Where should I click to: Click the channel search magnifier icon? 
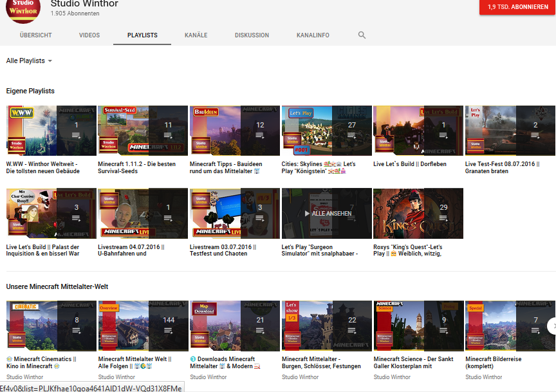point(362,35)
